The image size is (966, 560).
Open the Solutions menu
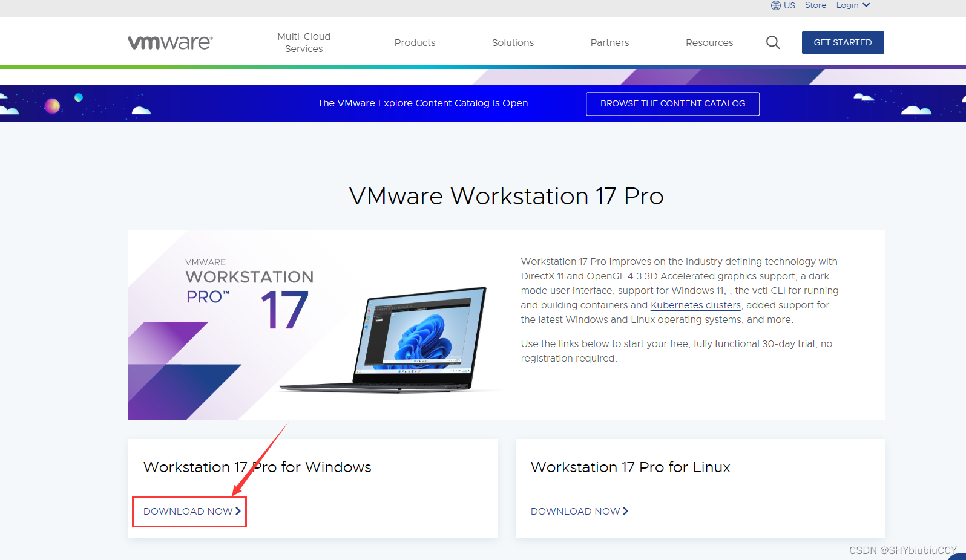513,42
